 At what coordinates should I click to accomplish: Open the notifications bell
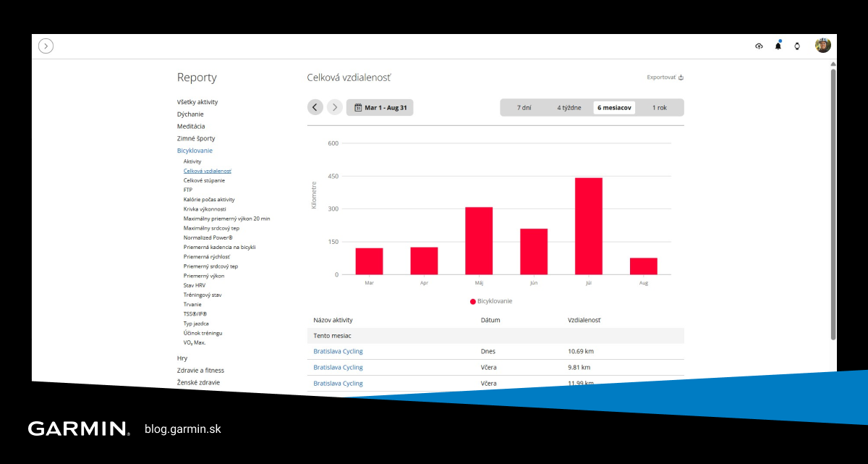(778, 46)
